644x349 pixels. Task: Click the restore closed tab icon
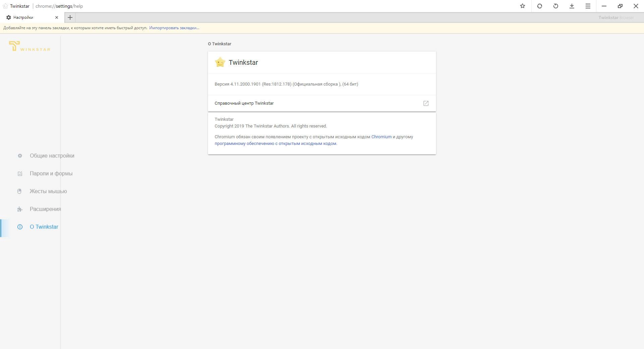(555, 6)
